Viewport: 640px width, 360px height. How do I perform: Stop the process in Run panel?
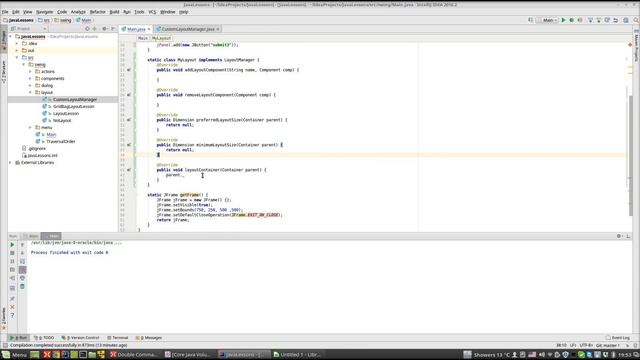pos(12,253)
